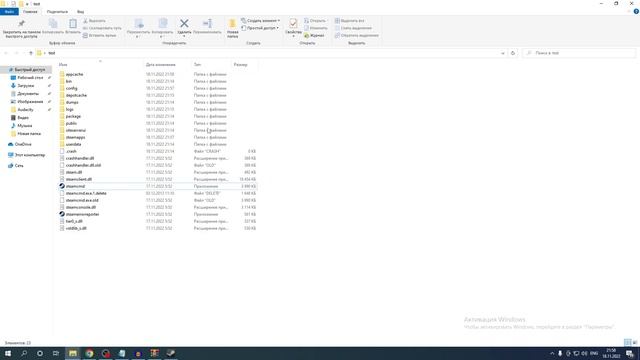Sort by the Size column header

pos(245,64)
